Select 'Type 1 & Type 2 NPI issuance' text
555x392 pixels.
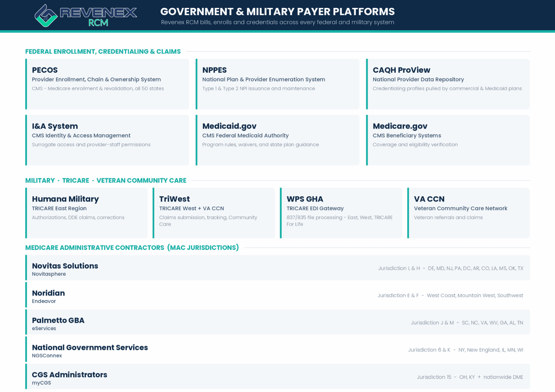pos(259,88)
